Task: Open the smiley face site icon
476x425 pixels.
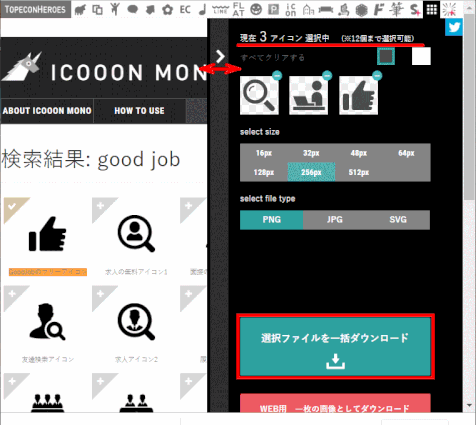Action: (x=256, y=10)
